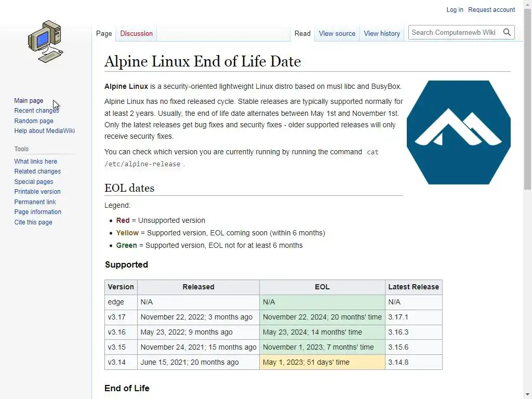
Task: Click the v3.16 version cell
Action: [121, 332]
